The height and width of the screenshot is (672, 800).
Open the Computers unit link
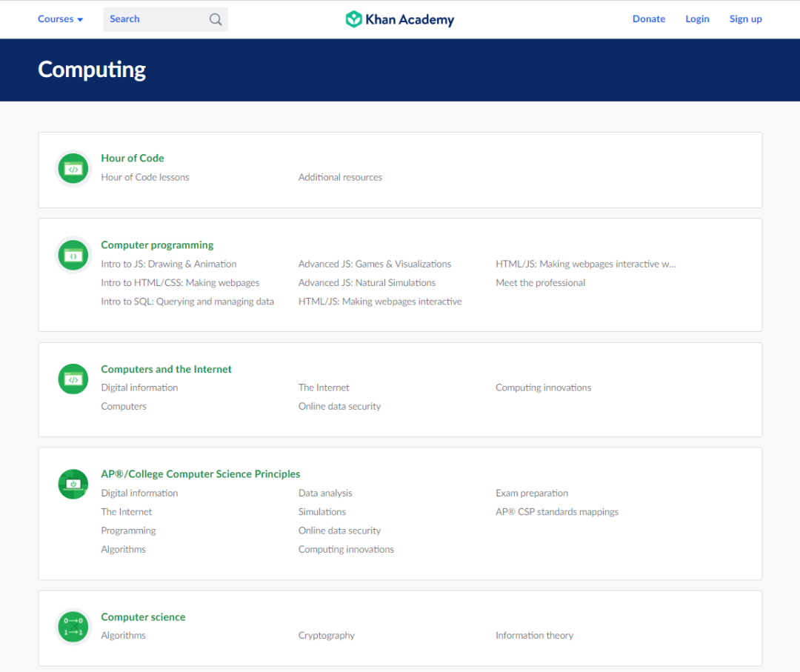[x=124, y=407]
